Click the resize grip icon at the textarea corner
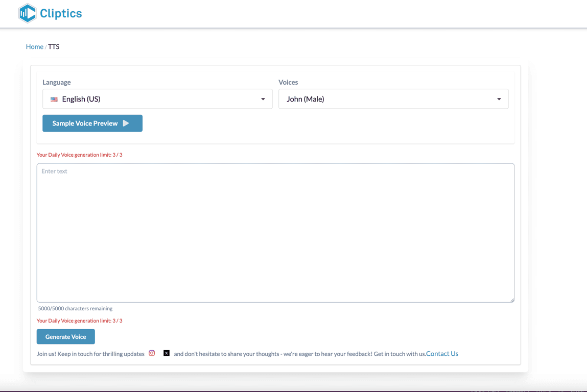This screenshot has width=587, height=392. pos(512,300)
